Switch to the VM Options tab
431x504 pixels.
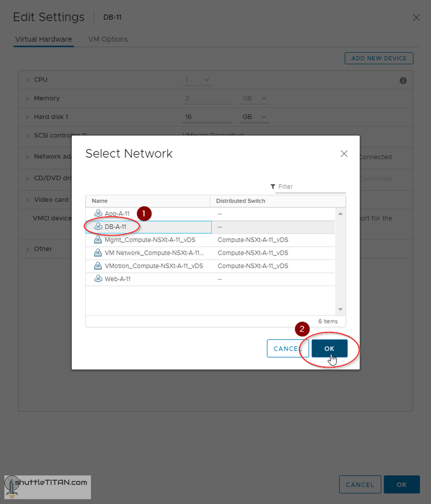point(108,39)
